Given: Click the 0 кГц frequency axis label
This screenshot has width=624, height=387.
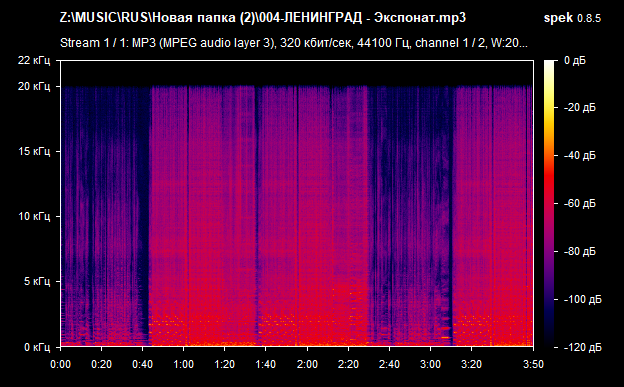Looking at the screenshot, I should click(37, 347).
